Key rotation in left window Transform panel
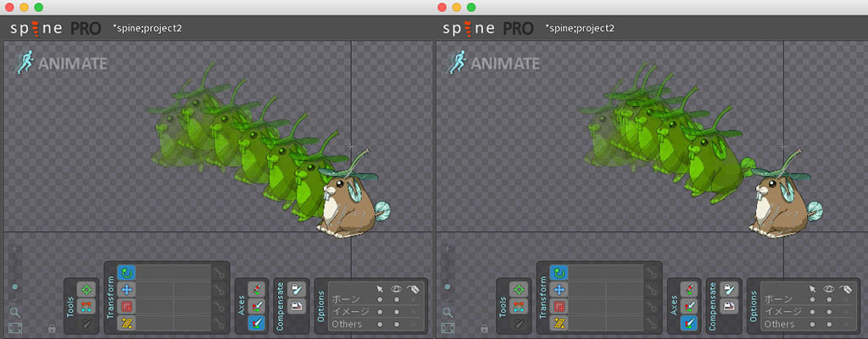 (x=220, y=273)
